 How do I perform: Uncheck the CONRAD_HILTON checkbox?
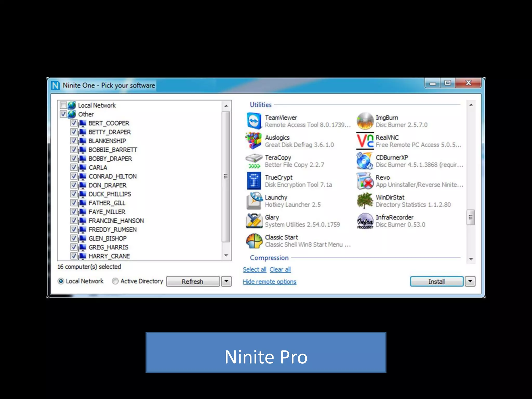pyautogui.click(x=74, y=176)
